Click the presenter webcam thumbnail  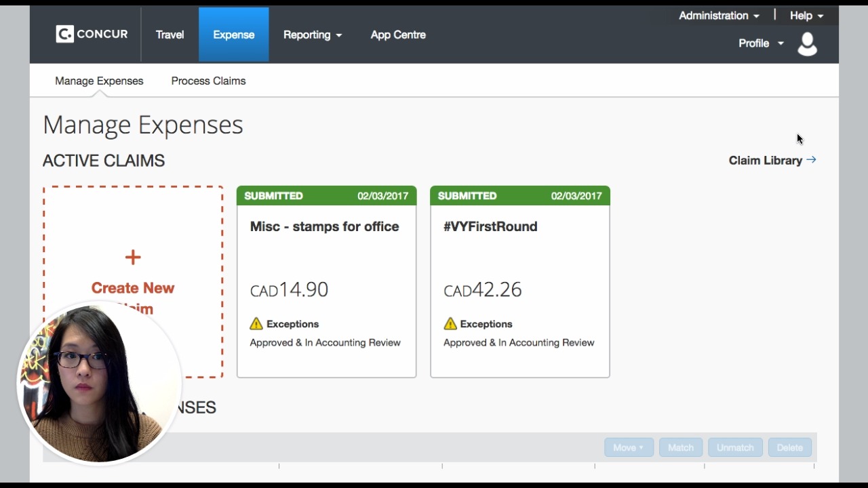point(99,383)
